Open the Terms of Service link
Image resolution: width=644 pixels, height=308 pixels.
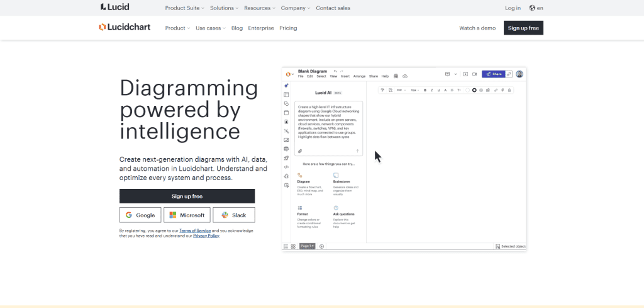point(195,231)
